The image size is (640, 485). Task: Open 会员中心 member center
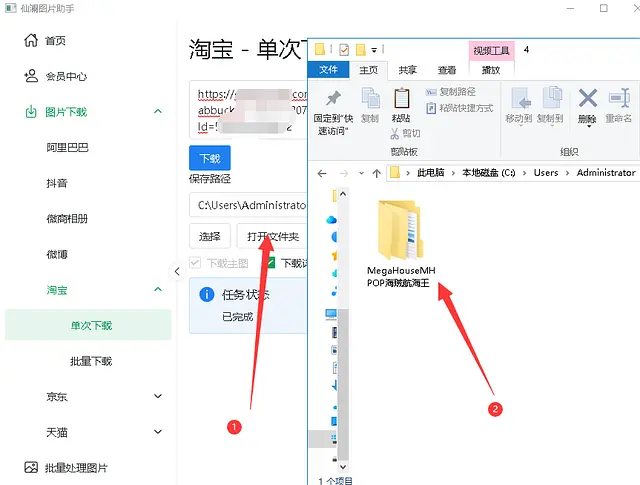coord(55,76)
